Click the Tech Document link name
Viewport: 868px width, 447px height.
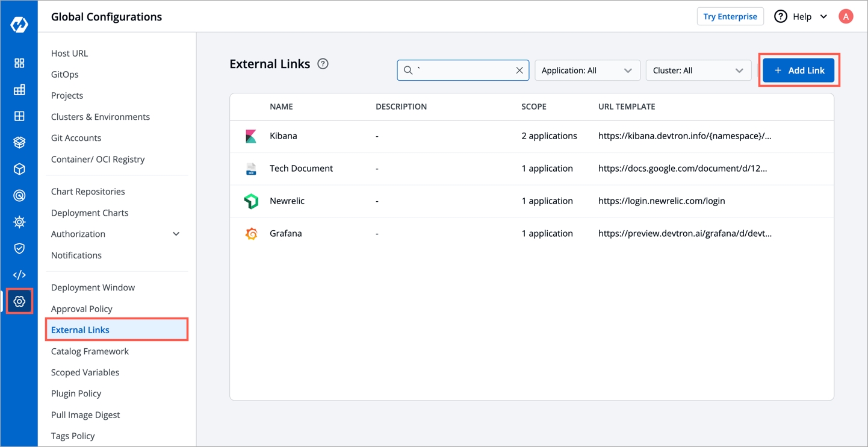tap(301, 169)
